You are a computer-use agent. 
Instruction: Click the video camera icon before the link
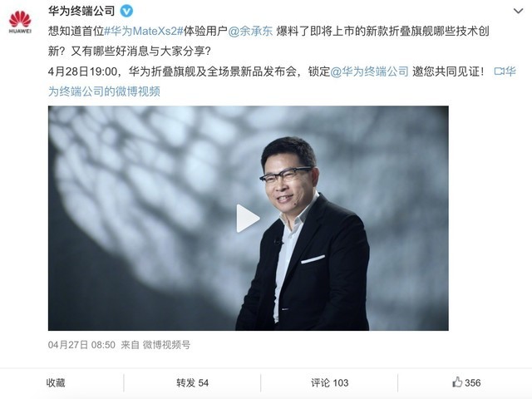click(x=499, y=71)
